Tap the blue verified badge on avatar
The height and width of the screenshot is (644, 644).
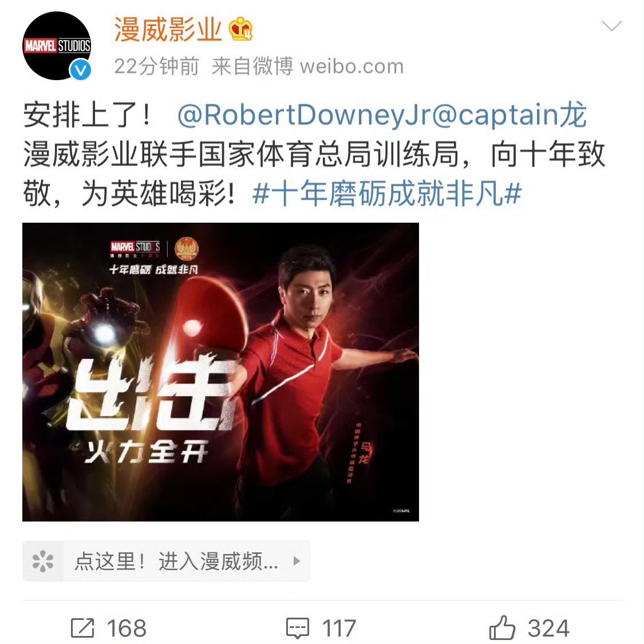(x=80, y=69)
